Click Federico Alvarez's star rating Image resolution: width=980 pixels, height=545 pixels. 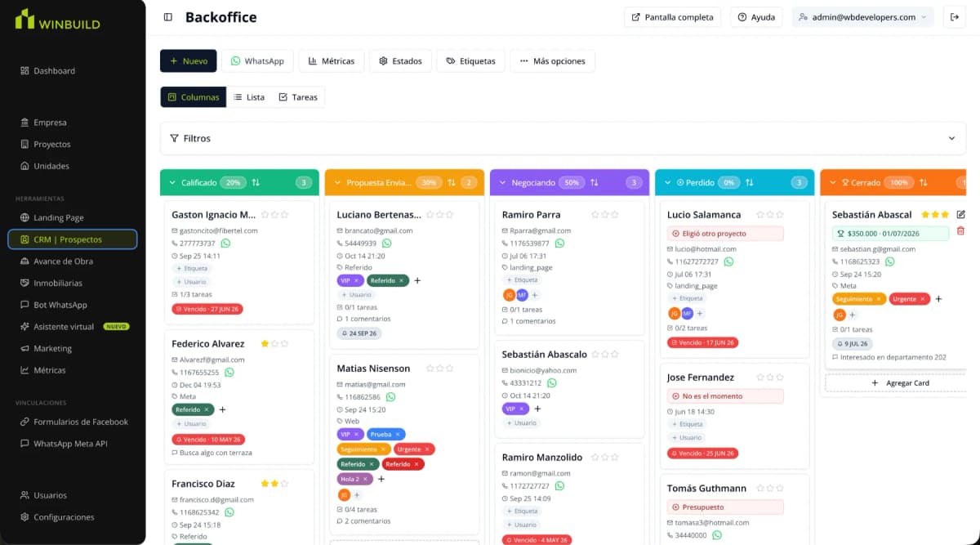274,344
